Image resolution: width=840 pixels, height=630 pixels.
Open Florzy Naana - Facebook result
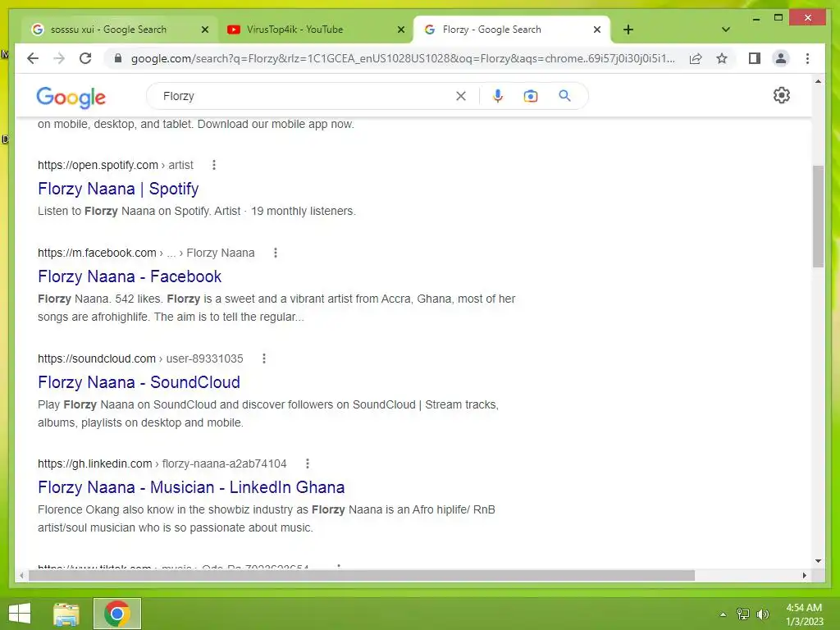point(130,276)
